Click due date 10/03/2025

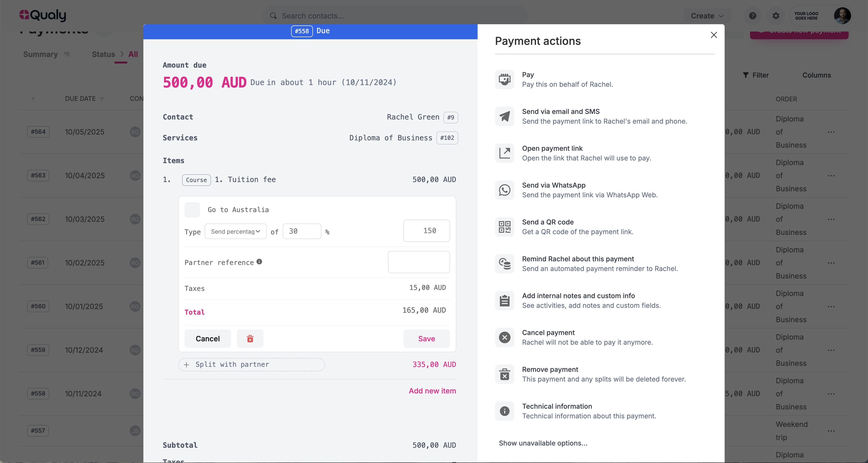(x=85, y=219)
